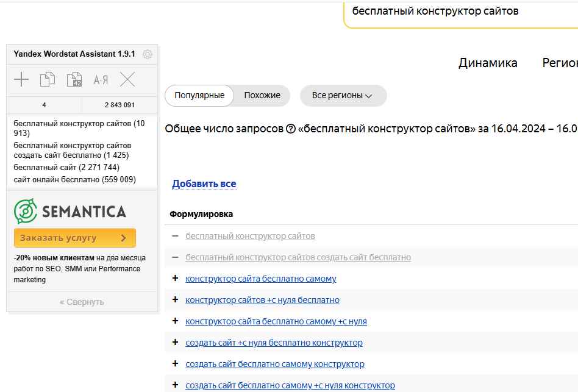The width and height of the screenshot is (578, 392).
Task: Add 'создать сайт +с нуля бесплатно конструктор' via plus
Action: pyautogui.click(x=175, y=342)
